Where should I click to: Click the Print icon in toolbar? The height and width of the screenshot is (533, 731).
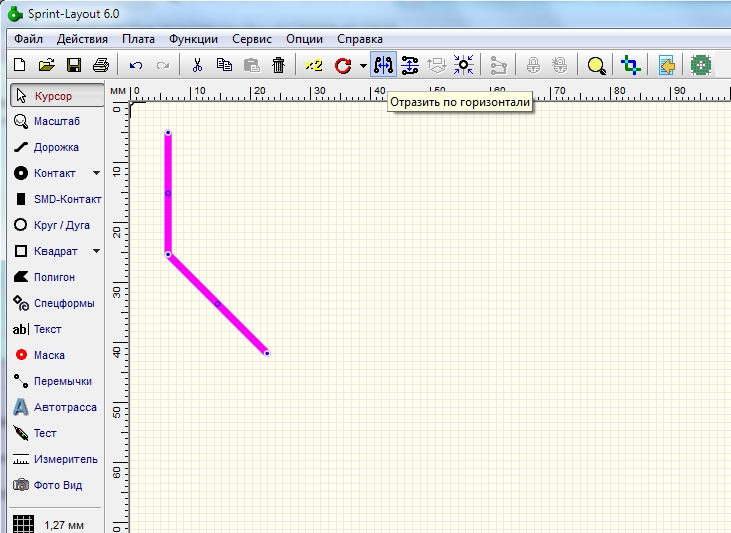pyautogui.click(x=100, y=66)
